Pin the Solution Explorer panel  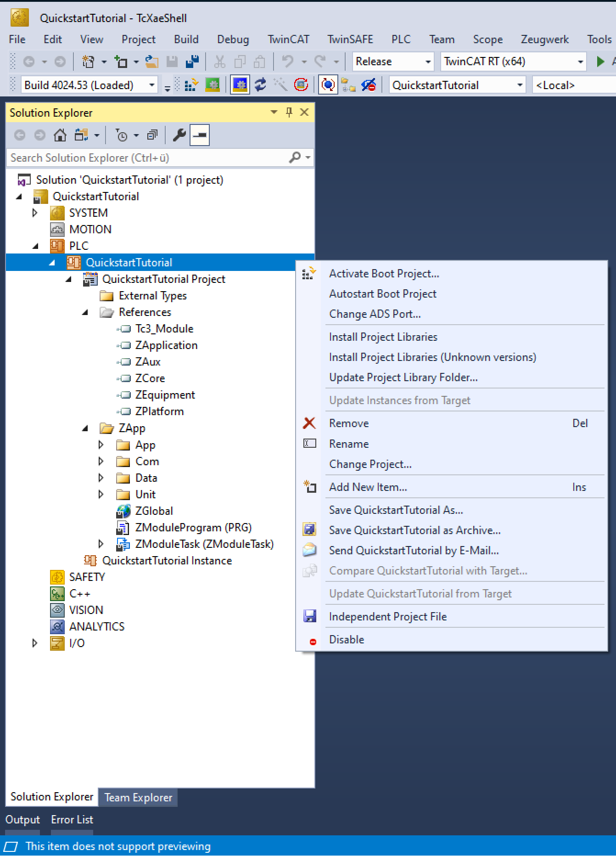coord(289,112)
